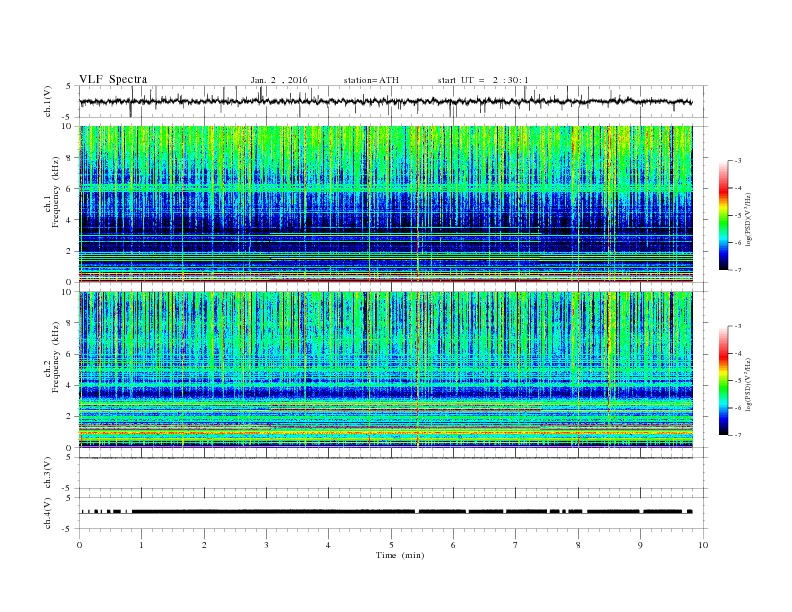Click the "0" tick on Time axis

[x=79, y=545]
